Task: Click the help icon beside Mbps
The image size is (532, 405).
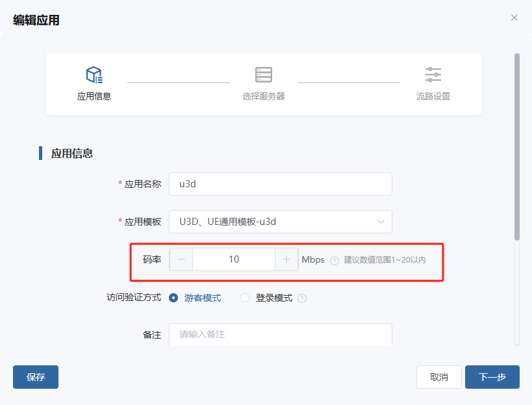Action: tap(334, 259)
